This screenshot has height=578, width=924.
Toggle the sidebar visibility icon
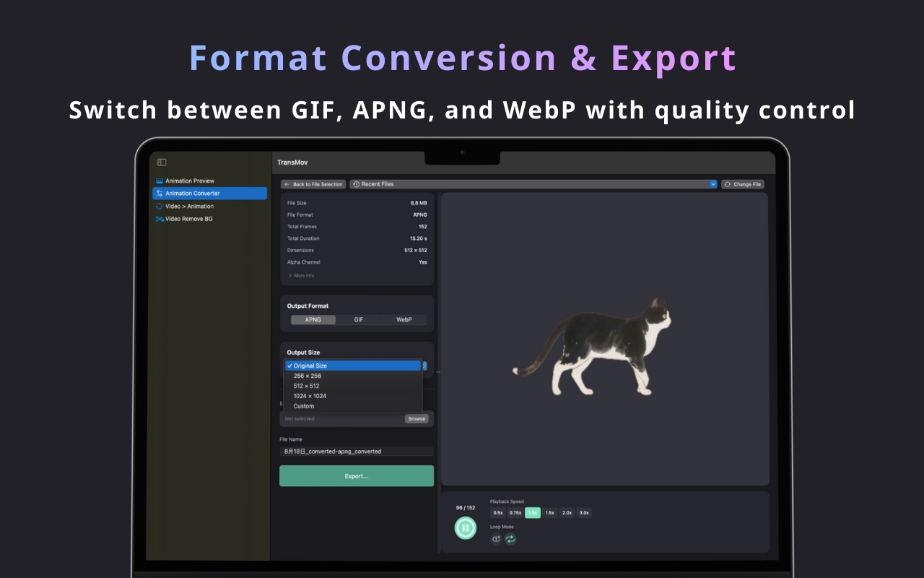click(161, 162)
